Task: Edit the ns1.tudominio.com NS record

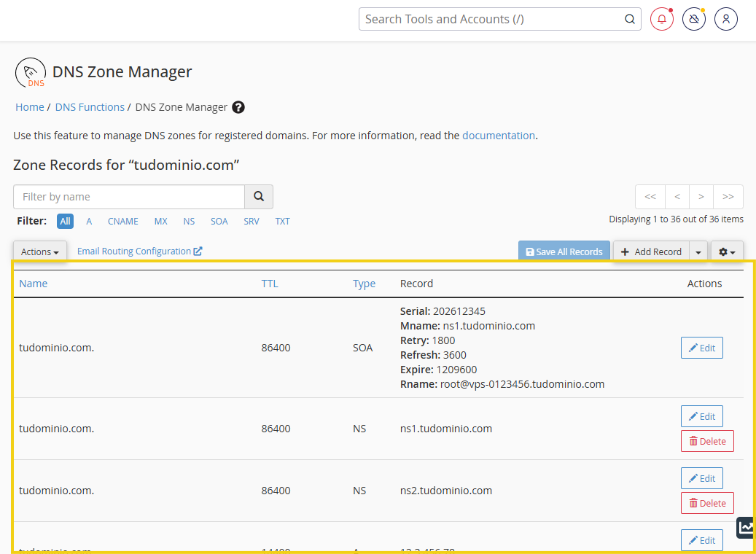Action: tap(702, 416)
